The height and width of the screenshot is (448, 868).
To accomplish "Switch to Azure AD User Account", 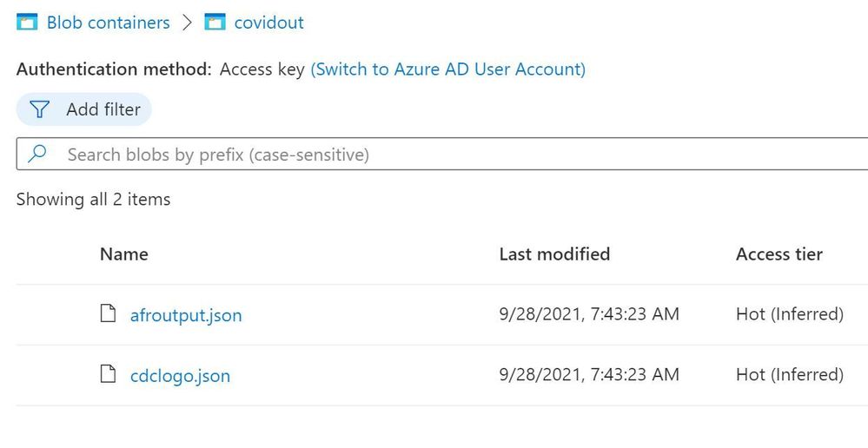I will point(447,69).
